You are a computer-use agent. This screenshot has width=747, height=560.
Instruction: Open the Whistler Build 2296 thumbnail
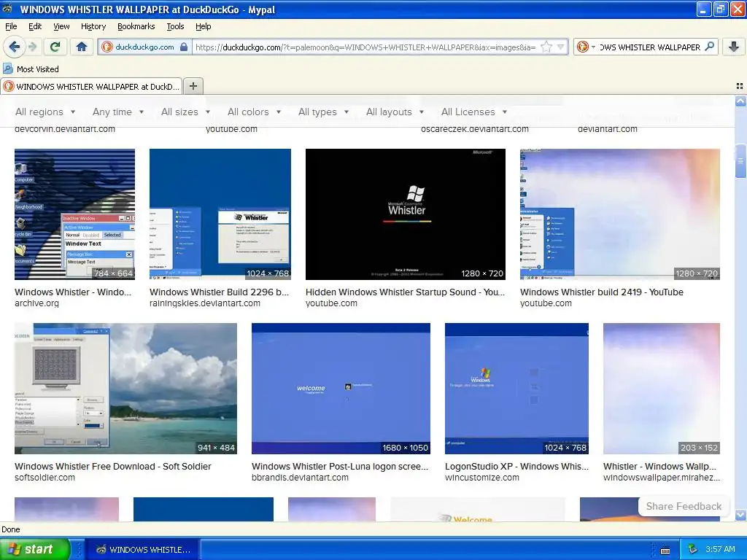220,214
